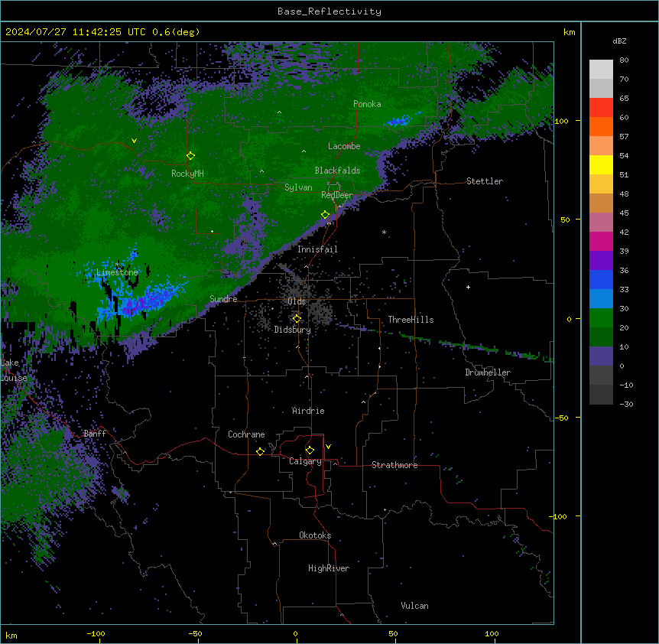This screenshot has height=644, width=659.
Task: Click the dBZ legend heading
Action: click(619, 41)
